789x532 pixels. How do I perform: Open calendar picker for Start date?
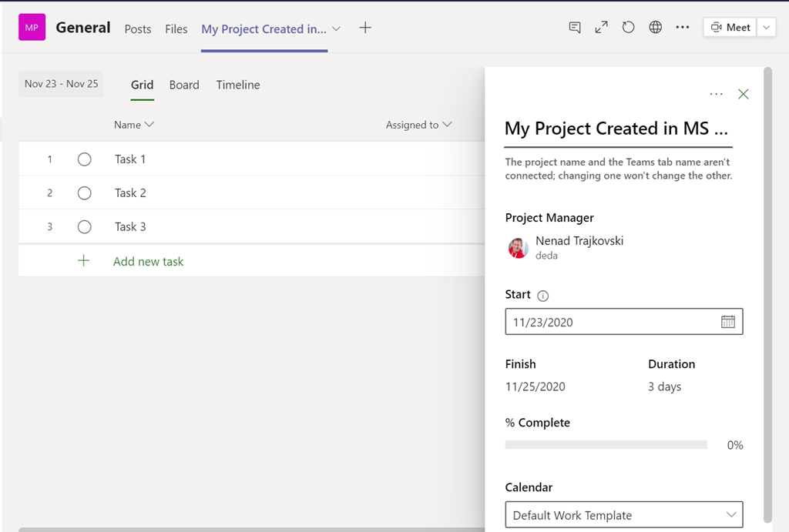727,322
